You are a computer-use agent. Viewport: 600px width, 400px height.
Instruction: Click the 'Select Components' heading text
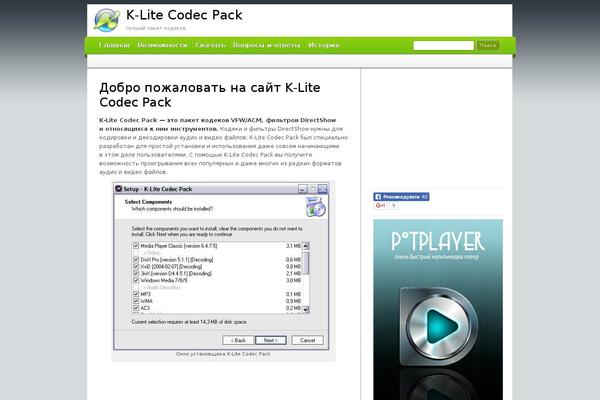[148, 202]
